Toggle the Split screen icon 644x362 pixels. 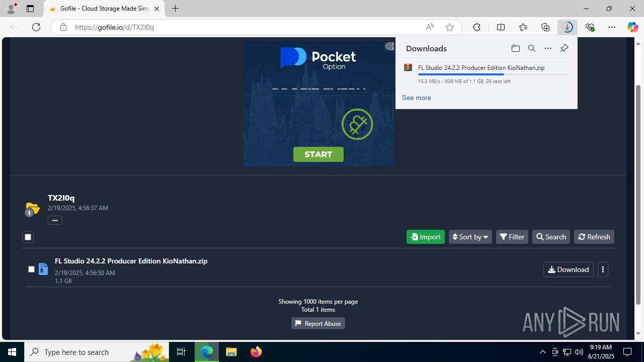pyautogui.click(x=501, y=27)
